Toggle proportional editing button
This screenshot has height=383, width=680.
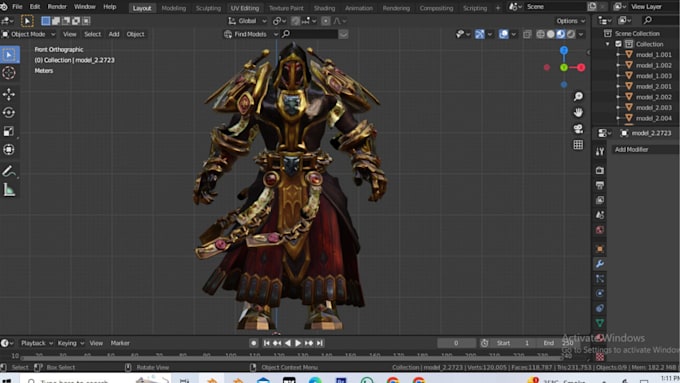click(x=326, y=21)
